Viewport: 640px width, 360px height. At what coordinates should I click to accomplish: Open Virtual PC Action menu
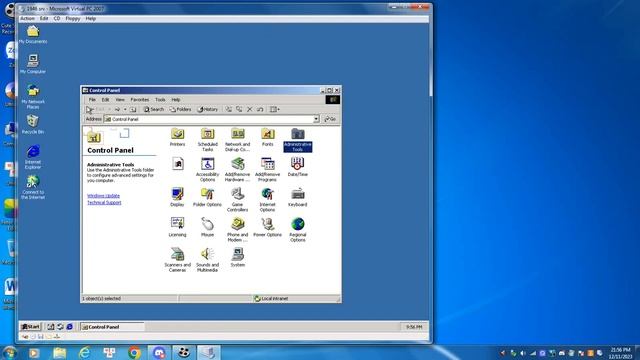tap(27, 18)
